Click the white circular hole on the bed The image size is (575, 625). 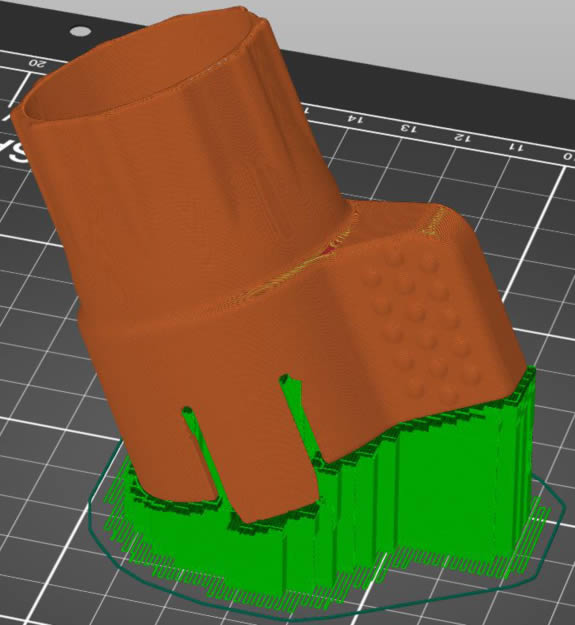[x=81, y=31]
